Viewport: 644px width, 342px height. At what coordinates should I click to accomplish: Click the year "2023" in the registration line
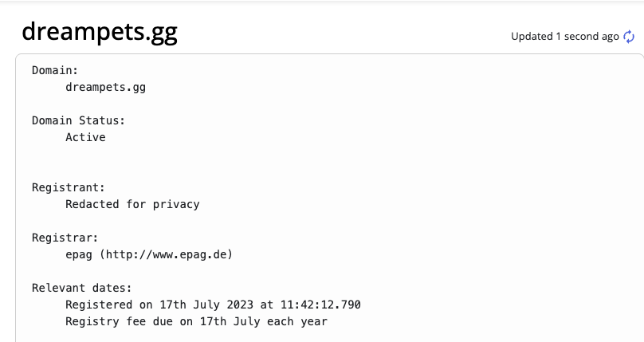coord(240,305)
